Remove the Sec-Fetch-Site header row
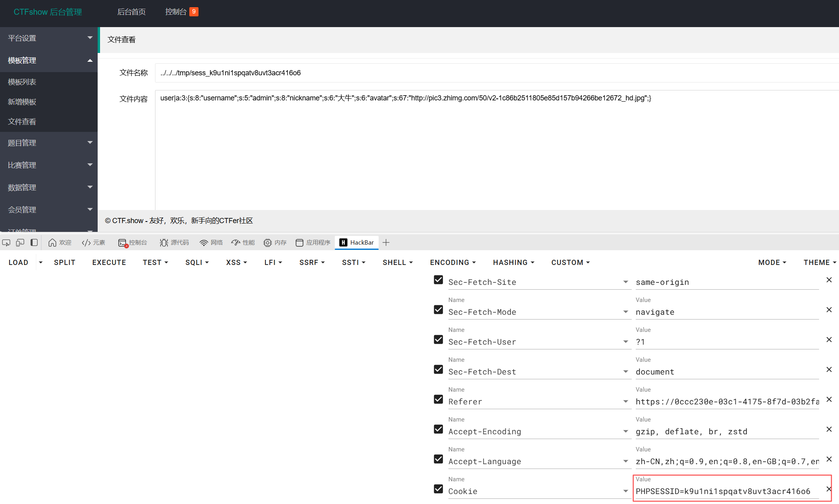The height and width of the screenshot is (504, 839). pyautogui.click(x=829, y=280)
